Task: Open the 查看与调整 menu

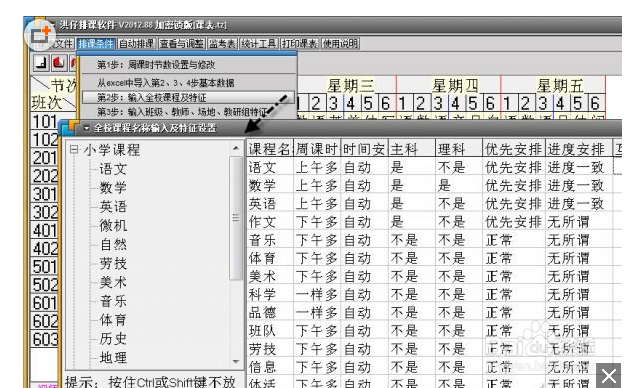Action: 182,44
